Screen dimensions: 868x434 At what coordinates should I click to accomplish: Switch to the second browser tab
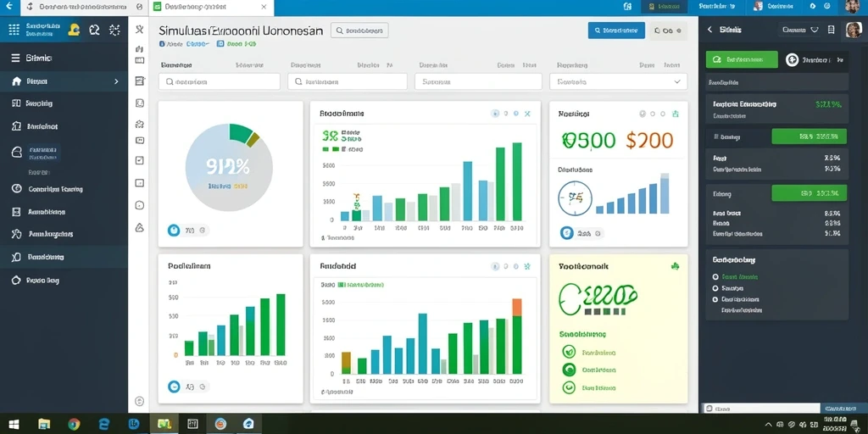click(x=211, y=7)
